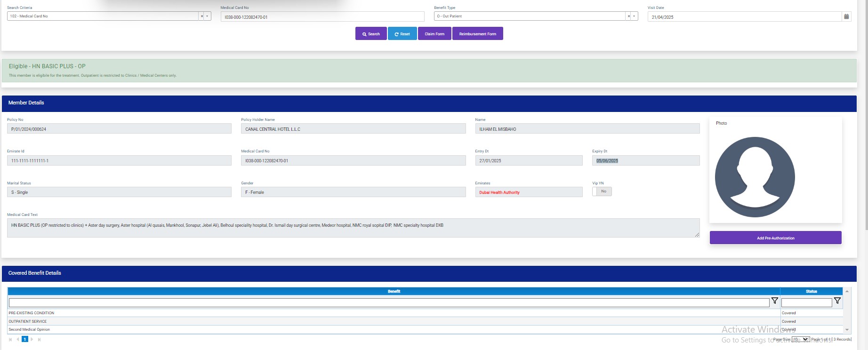
Task: Click the Benefit column filter icon
Action: [774, 301]
